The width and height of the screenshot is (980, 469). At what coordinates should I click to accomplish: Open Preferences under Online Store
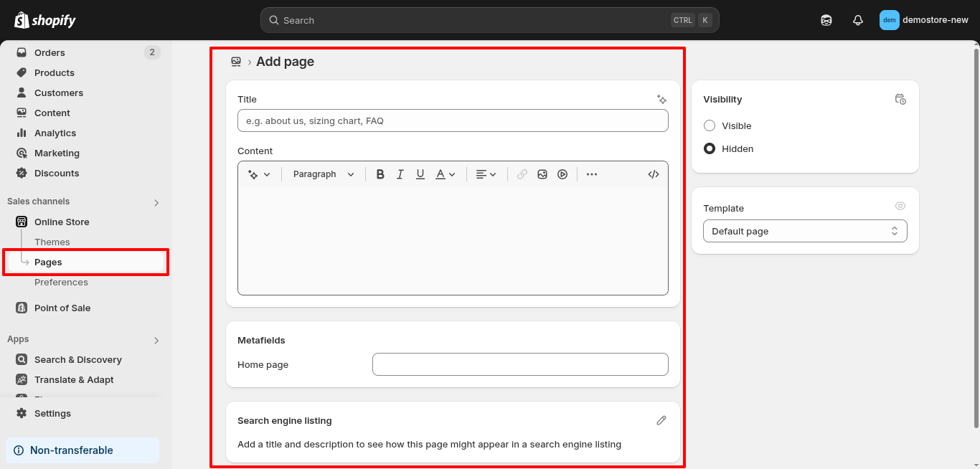pyautogui.click(x=61, y=282)
